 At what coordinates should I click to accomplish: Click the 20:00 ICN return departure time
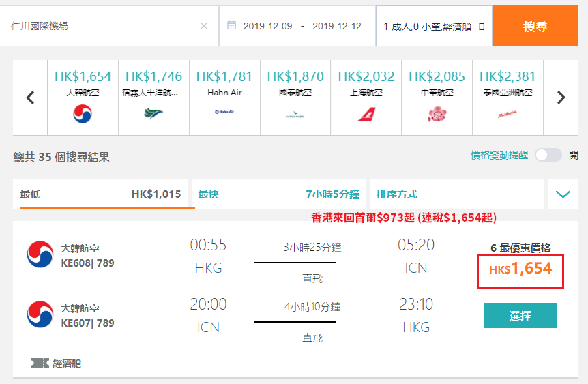pos(208,304)
